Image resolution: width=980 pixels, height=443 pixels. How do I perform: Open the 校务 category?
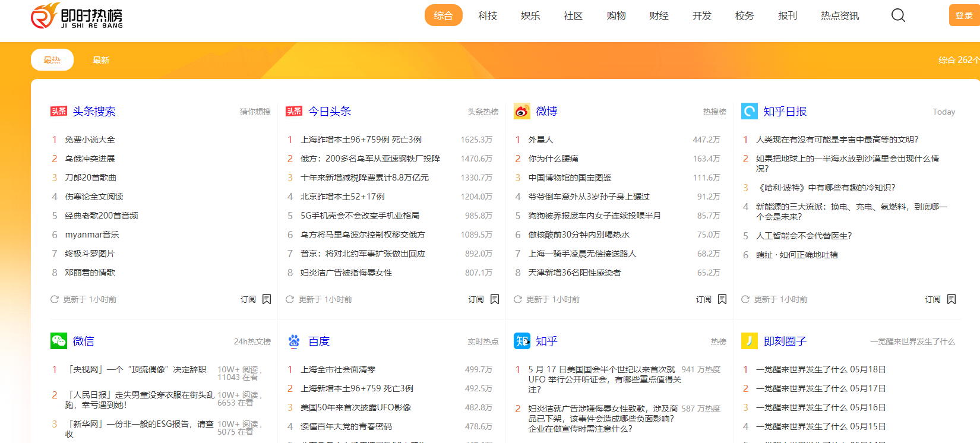(x=744, y=15)
